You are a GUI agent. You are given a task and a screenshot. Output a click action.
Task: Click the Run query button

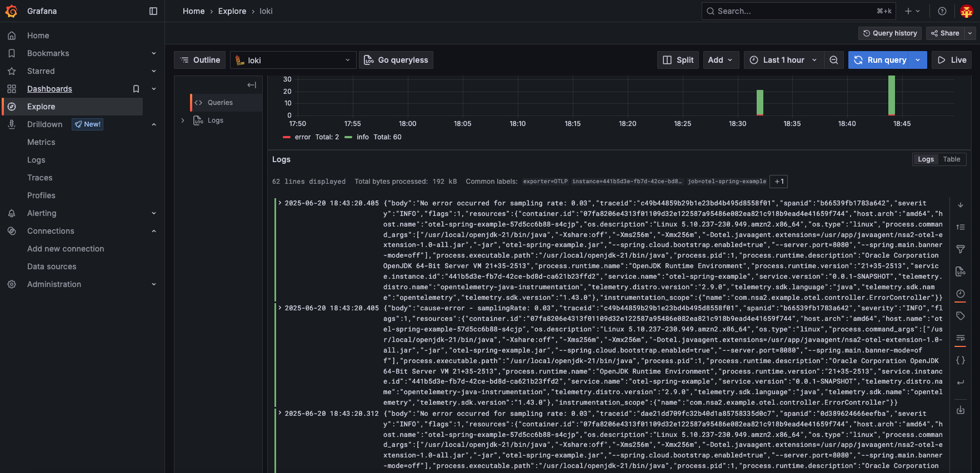(880, 60)
